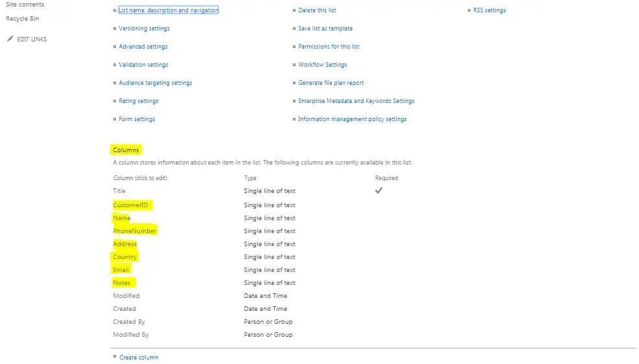Go to Validation settings
This screenshot has width=639, height=364.
pos(143,65)
